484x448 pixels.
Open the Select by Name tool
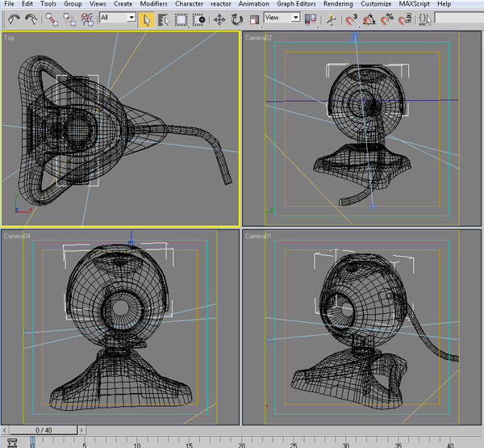coord(164,19)
